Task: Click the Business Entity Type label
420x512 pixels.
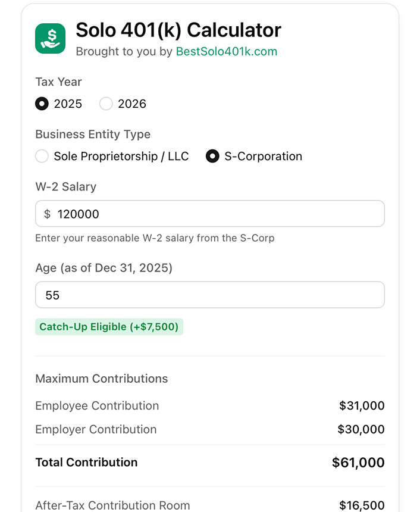Action: (x=93, y=134)
